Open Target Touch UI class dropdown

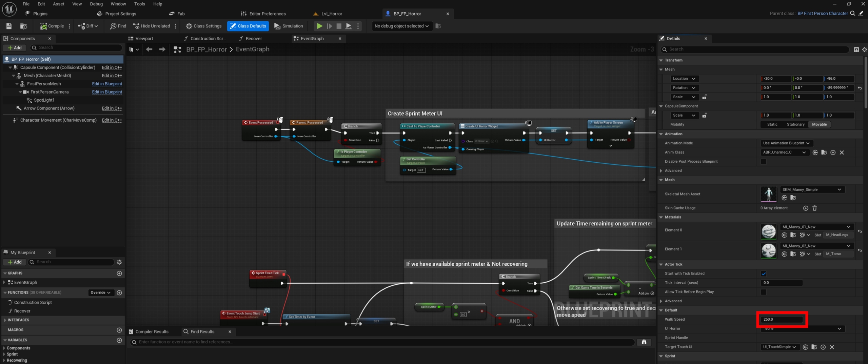point(780,347)
